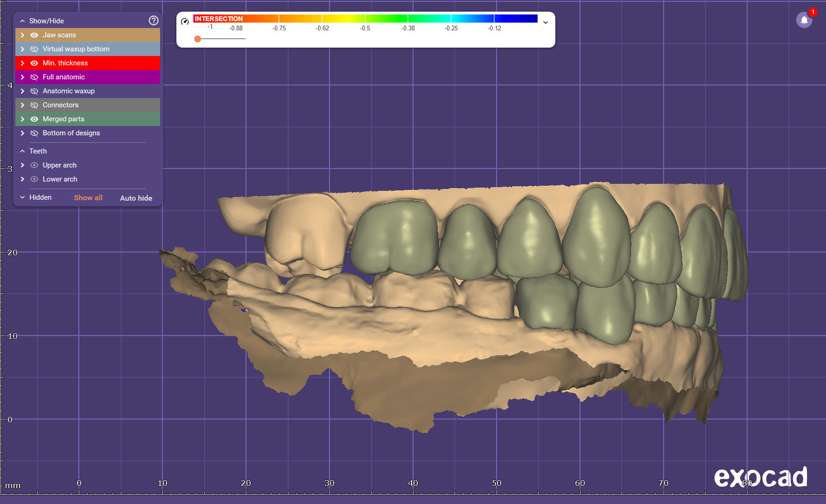Click the Show all button
826x504 pixels.
click(88, 198)
